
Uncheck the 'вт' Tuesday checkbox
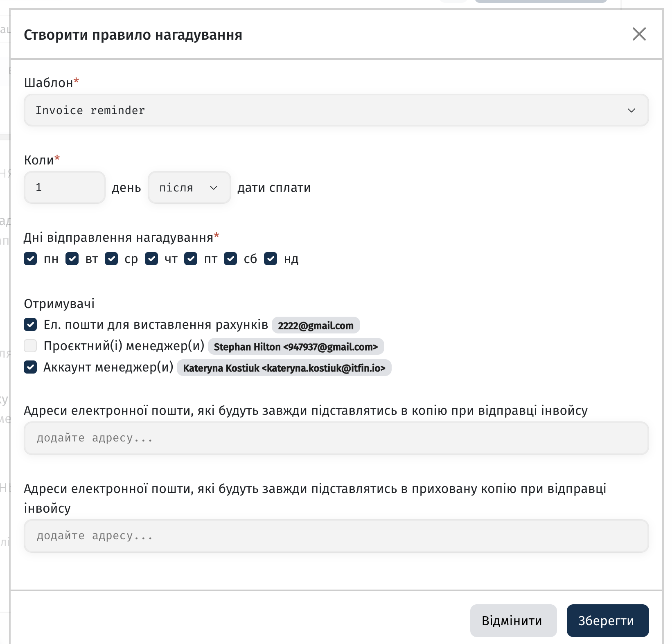pyautogui.click(x=72, y=259)
